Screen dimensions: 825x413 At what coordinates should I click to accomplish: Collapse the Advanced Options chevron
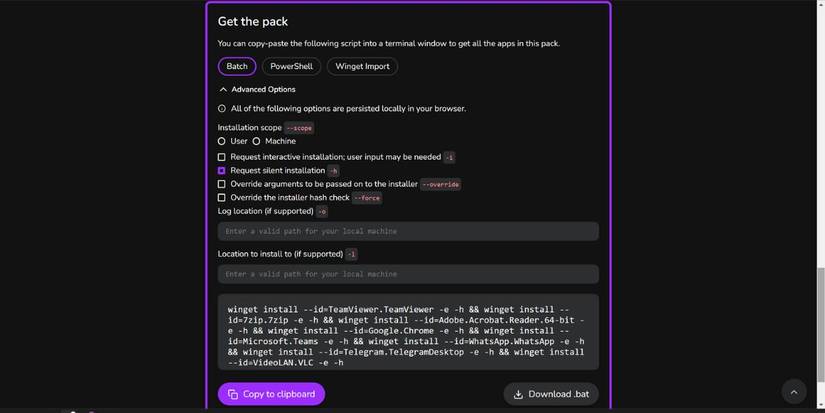click(x=223, y=89)
